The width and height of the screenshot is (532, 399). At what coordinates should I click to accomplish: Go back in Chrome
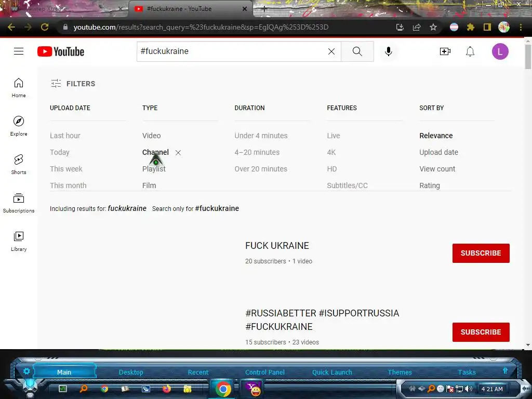click(11, 27)
